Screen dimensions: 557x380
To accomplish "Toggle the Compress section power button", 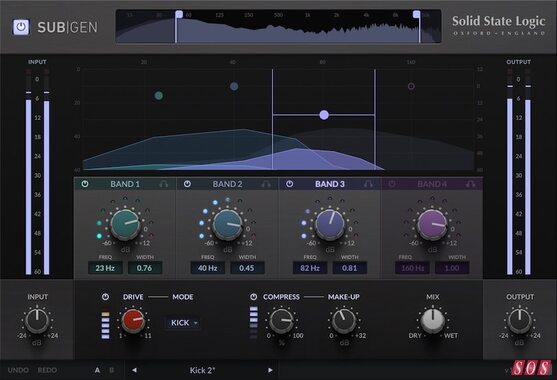I will click(253, 297).
